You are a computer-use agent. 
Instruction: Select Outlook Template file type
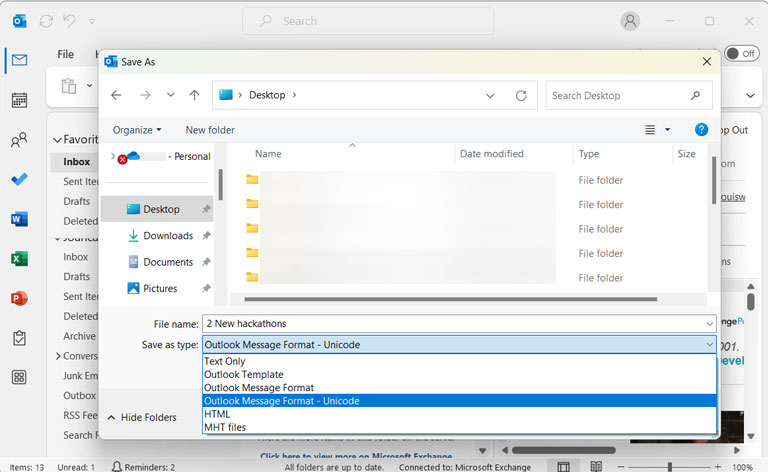pyautogui.click(x=243, y=375)
